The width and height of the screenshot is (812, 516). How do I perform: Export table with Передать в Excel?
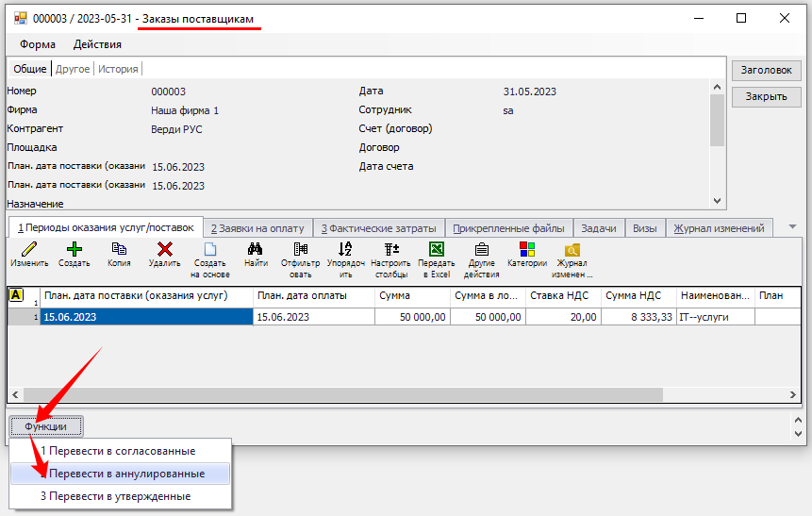pyautogui.click(x=437, y=250)
